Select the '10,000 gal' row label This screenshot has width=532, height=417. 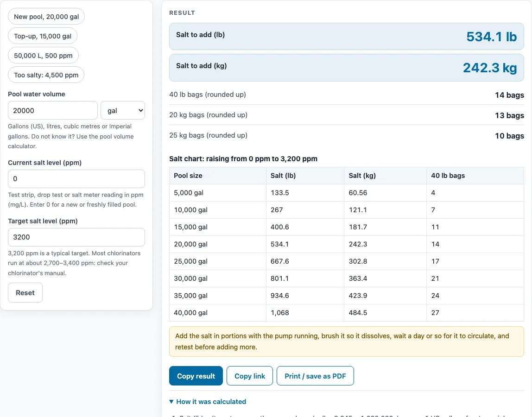coord(190,210)
